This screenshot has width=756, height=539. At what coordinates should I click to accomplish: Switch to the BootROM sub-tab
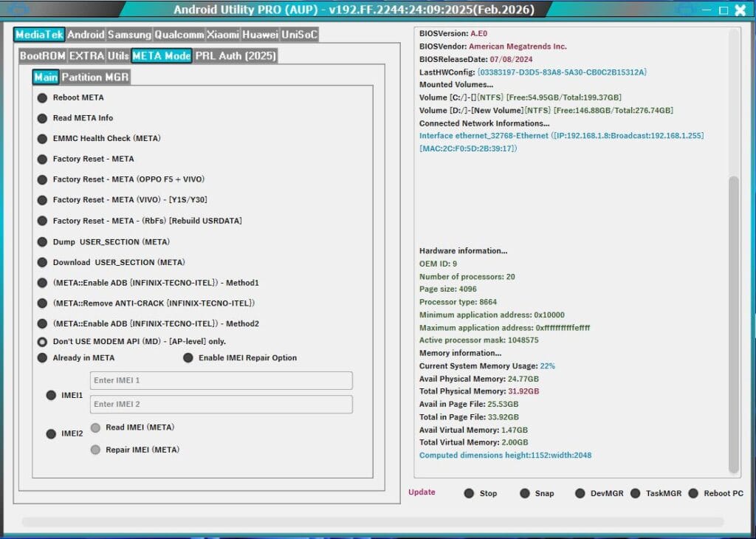[43, 56]
